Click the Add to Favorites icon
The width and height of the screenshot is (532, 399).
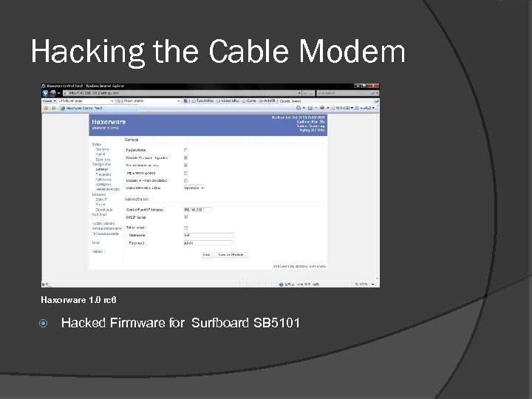click(x=54, y=108)
